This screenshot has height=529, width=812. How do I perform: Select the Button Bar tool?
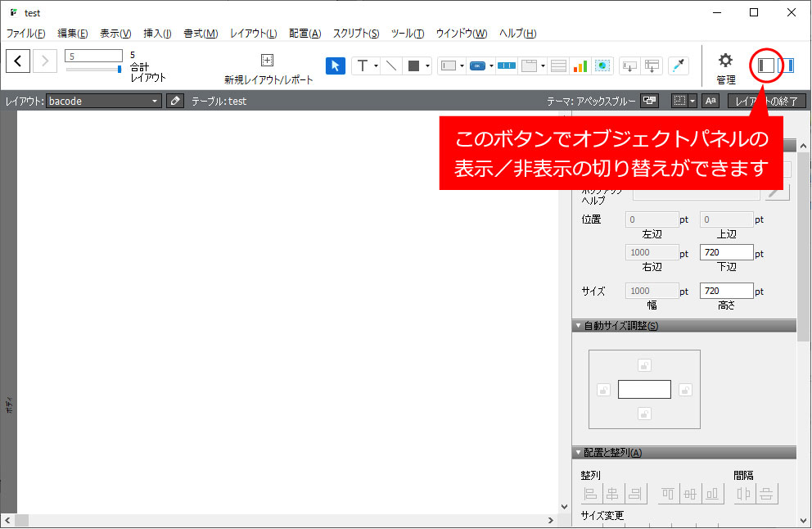coord(507,66)
